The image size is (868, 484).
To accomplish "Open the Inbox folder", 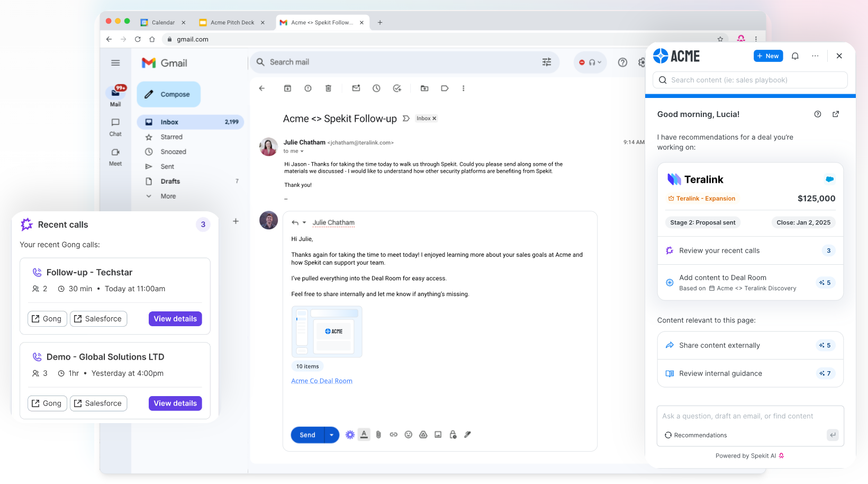I will point(191,122).
